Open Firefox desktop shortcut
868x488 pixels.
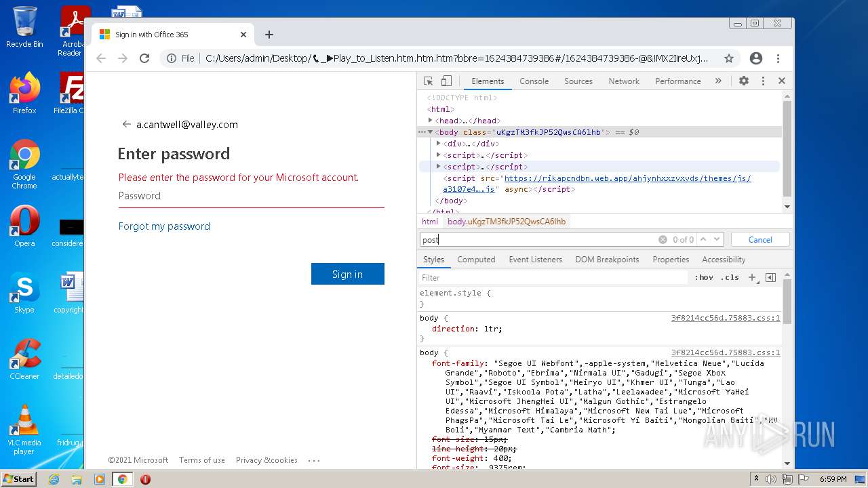point(24,93)
